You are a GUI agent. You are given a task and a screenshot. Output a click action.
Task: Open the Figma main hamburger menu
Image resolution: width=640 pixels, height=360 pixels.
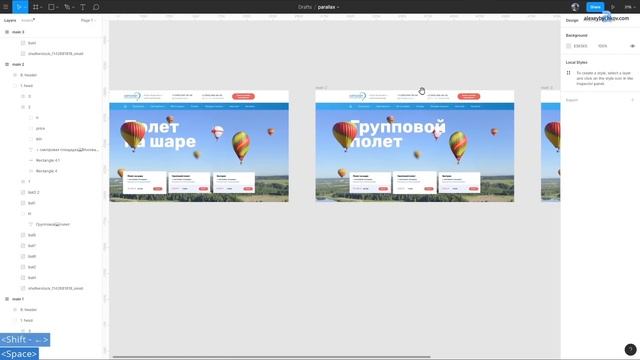click(x=6, y=7)
